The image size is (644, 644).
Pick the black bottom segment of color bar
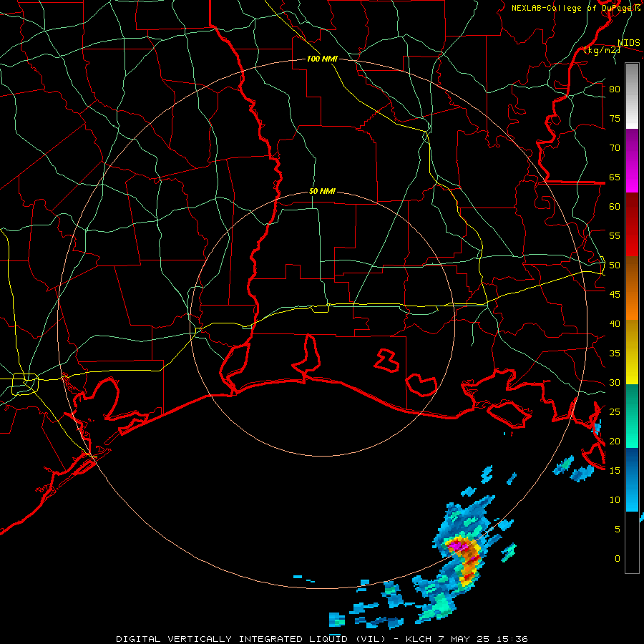tap(632, 542)
